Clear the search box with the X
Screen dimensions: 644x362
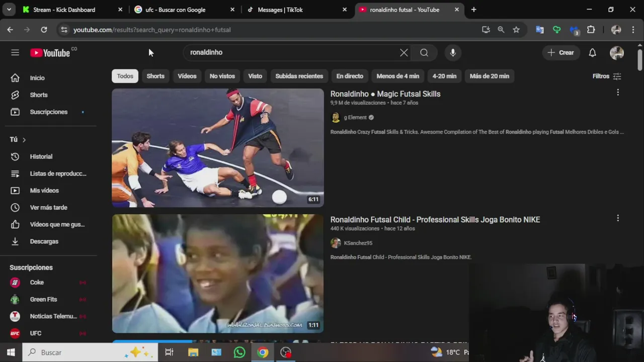tap(404, 52)
